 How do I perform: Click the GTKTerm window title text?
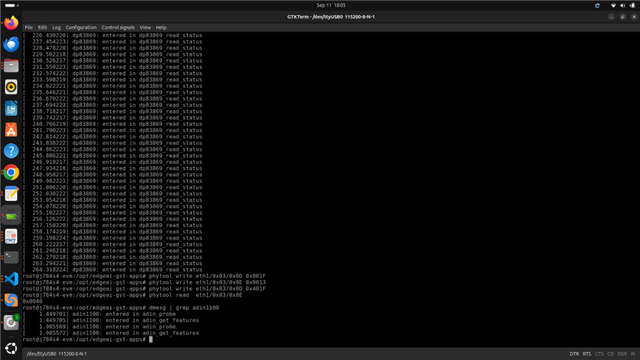(x=331, y=17)
